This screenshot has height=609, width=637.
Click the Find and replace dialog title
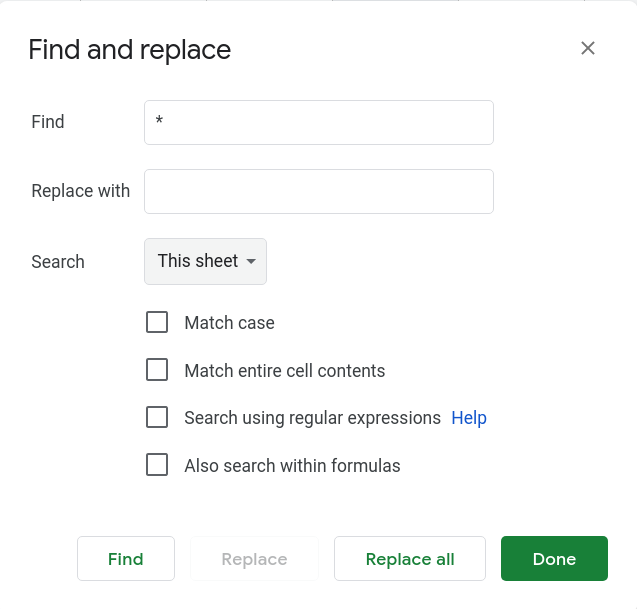pyautogui.click(x=130, y=50)
